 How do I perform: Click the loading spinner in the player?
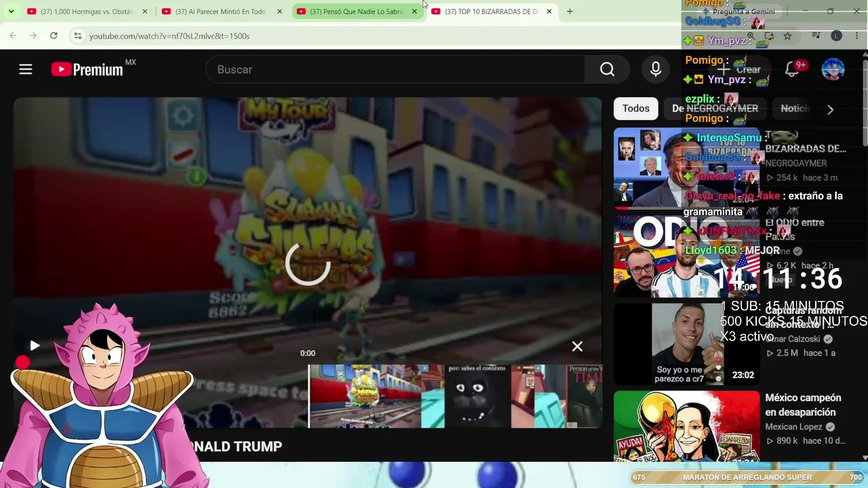(x=308, y=264)
